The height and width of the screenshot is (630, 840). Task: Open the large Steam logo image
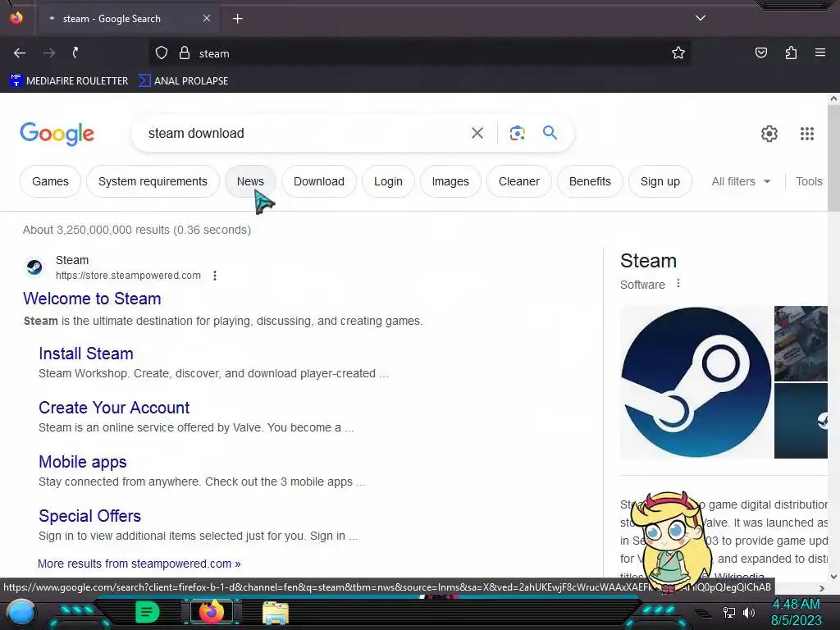pyautogui.click(x=696, y=382)
